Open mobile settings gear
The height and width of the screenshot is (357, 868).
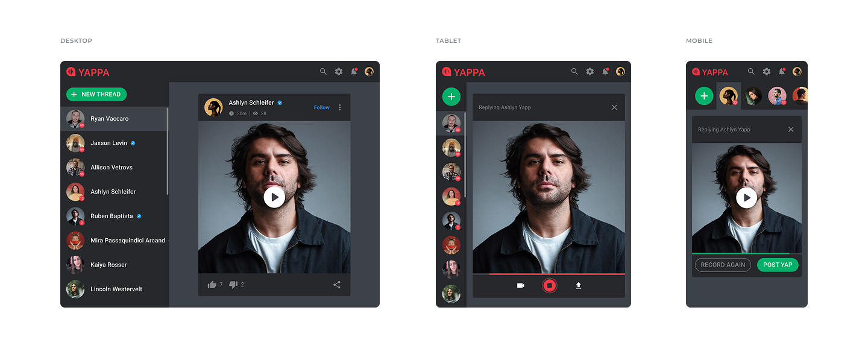tap(767, 72)
